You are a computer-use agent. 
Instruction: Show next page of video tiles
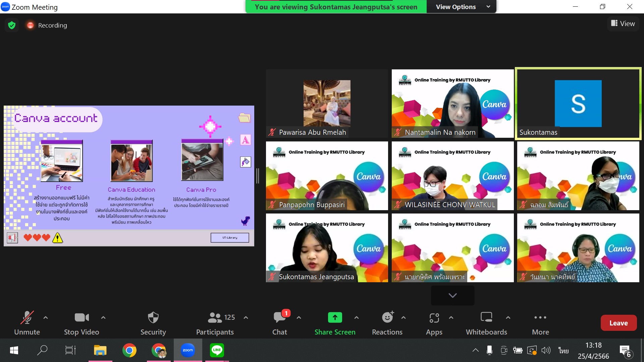pyautogui.click(x=452, y=295)
